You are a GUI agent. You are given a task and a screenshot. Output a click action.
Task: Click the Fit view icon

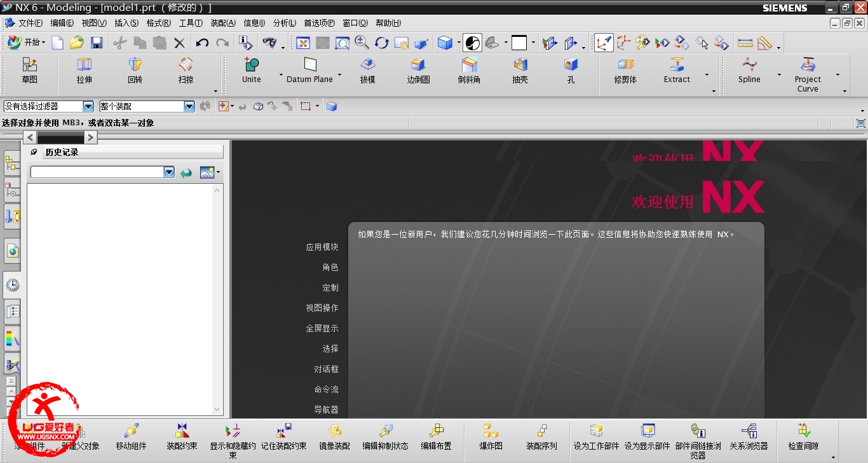[303, 43]
